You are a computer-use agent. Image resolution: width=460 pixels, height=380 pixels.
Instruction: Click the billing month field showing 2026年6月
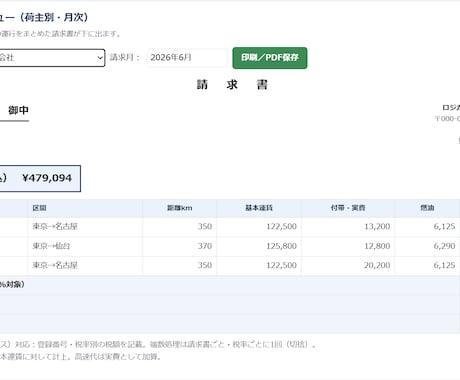click(187, 58)
